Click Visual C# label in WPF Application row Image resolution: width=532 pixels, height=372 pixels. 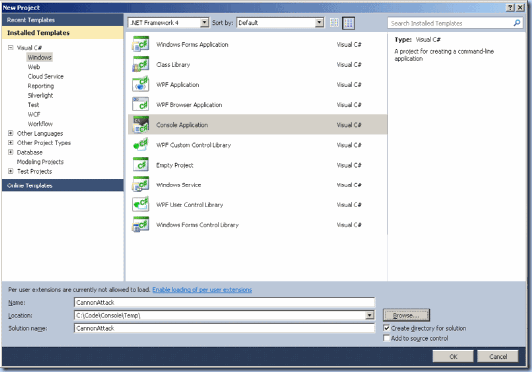pos(349,85)
